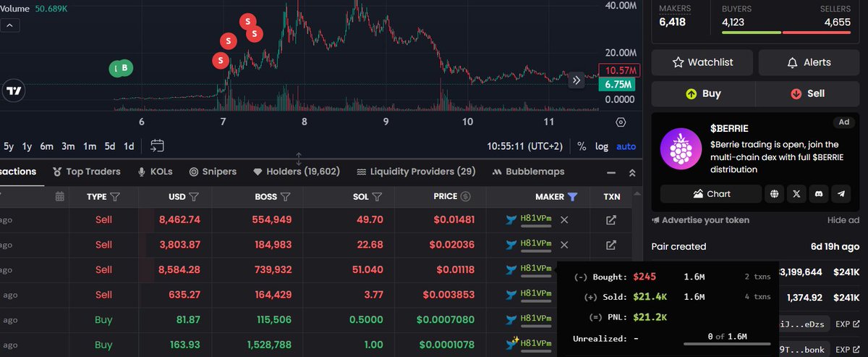The image size is (868, 357).
Task: Collapse the volume indicator legend arrow
Action: (10, 25)
